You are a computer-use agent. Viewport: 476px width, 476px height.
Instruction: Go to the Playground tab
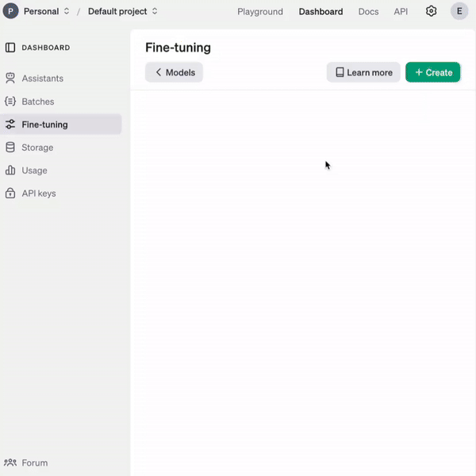260,12
